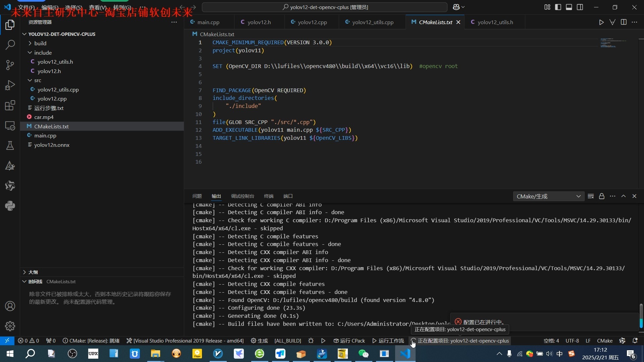
Task: Click the CMake launch play icon in status bar
Action: tap(323, 341)
